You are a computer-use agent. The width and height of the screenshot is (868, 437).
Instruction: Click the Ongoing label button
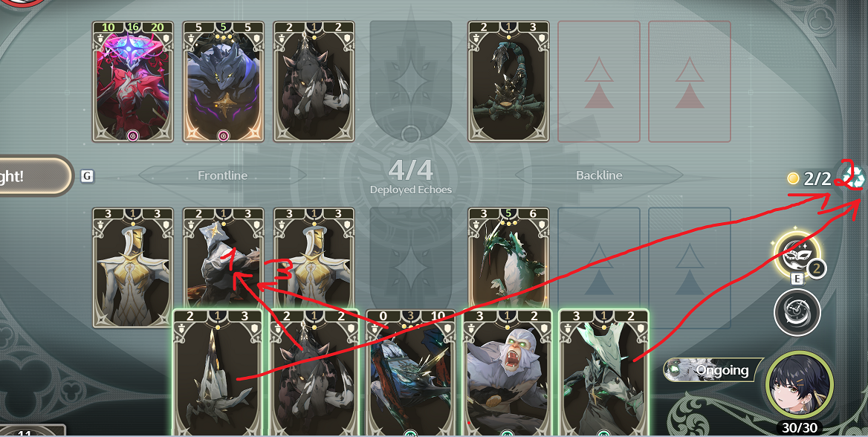click(x=713, y=370)
